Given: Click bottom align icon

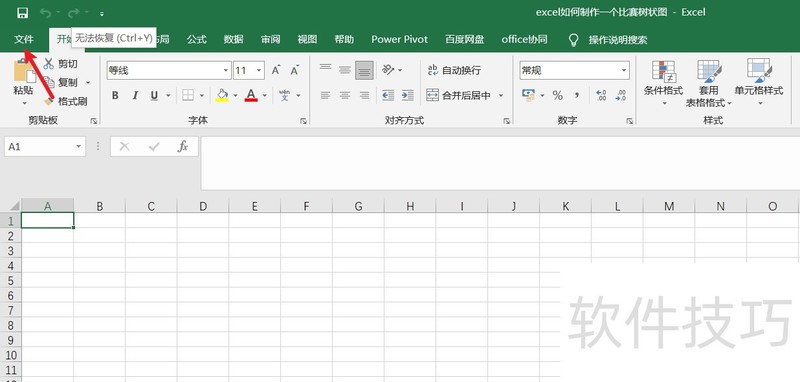Looking at the screenshot, I should coord(364,70).
